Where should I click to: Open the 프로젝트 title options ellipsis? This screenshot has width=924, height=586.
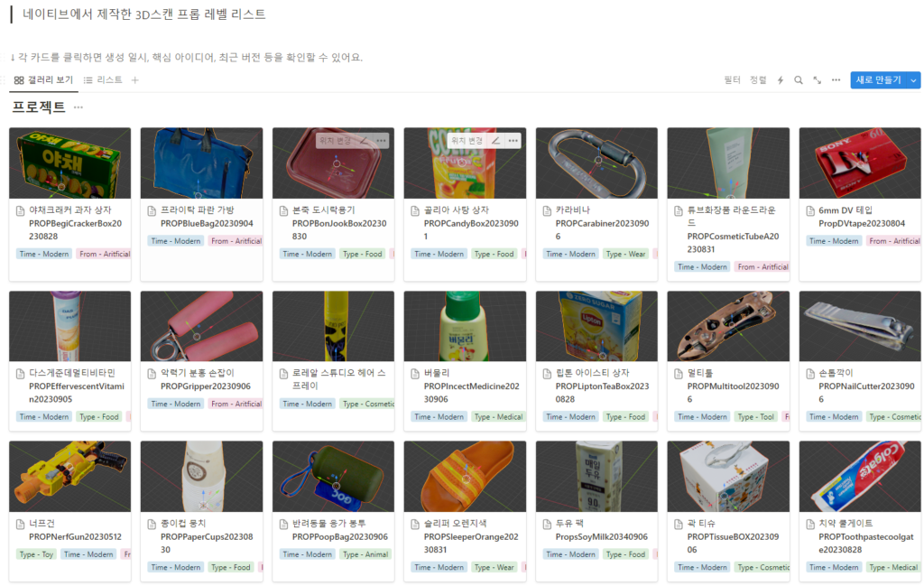(x=79, y=107)
